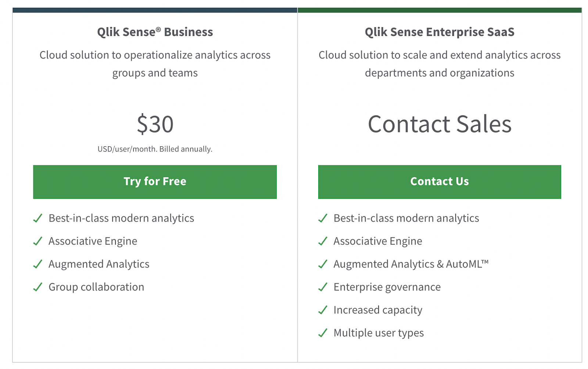The image size is (588, 369).
Task: Click checkmark beside Group collaboration
Action: (38, 287)
